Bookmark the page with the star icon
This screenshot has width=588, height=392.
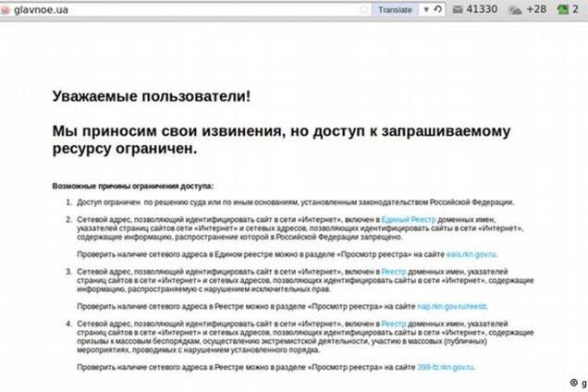(363, 10)
